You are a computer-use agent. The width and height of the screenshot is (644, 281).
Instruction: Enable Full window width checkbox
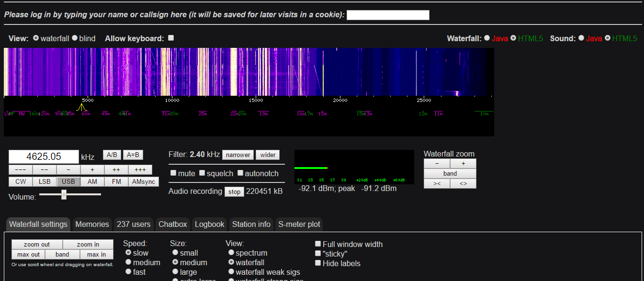[317, 244]
